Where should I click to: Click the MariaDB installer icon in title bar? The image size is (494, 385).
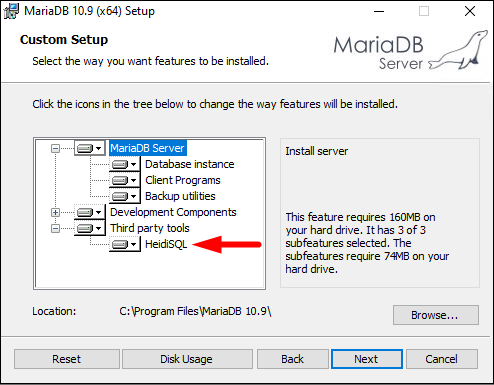coord(11,11)
